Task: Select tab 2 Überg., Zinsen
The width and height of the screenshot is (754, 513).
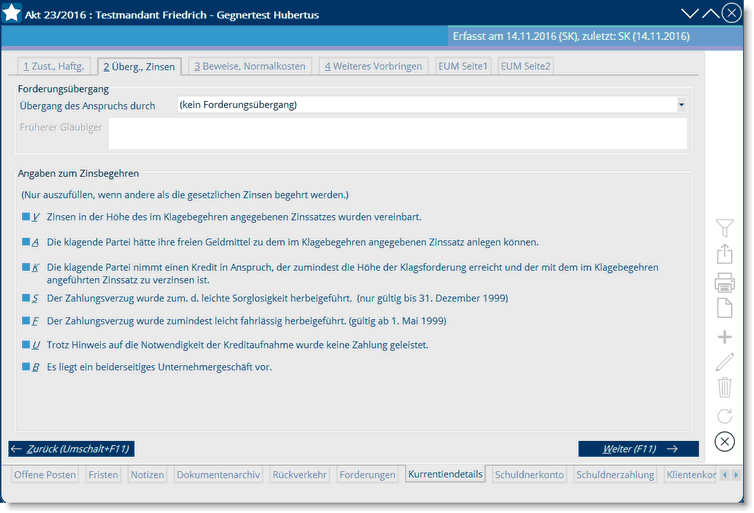Action: [139, 67]
